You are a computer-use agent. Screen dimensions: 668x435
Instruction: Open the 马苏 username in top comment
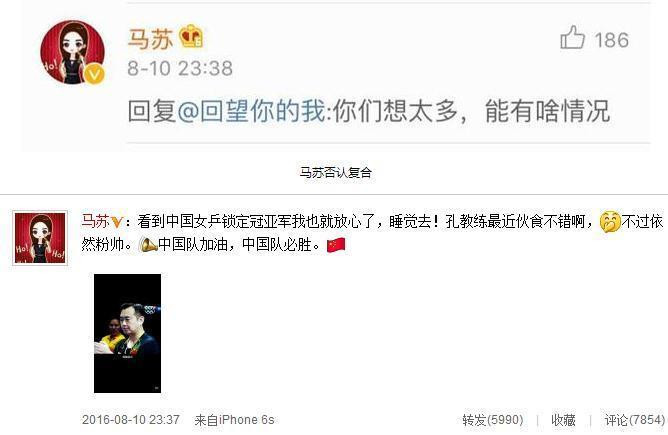pos(150,39)
